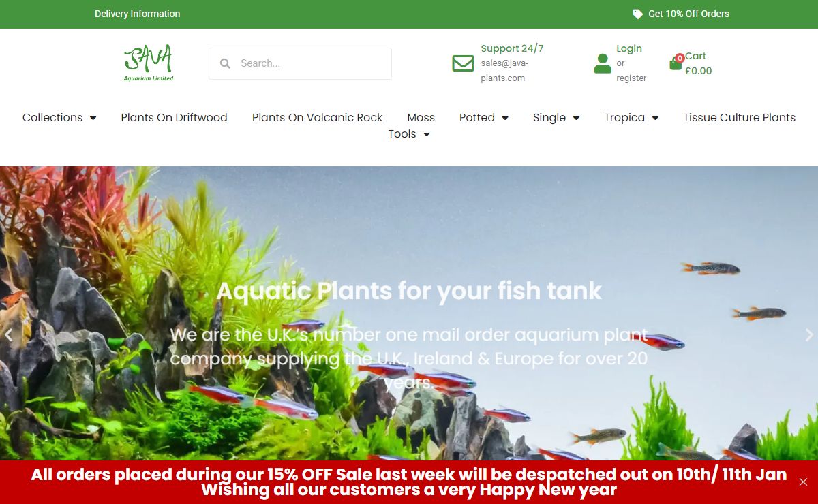Click Get 10% Off Orders link
Screen dimensions: 818x504
click(x=688, y=14)
